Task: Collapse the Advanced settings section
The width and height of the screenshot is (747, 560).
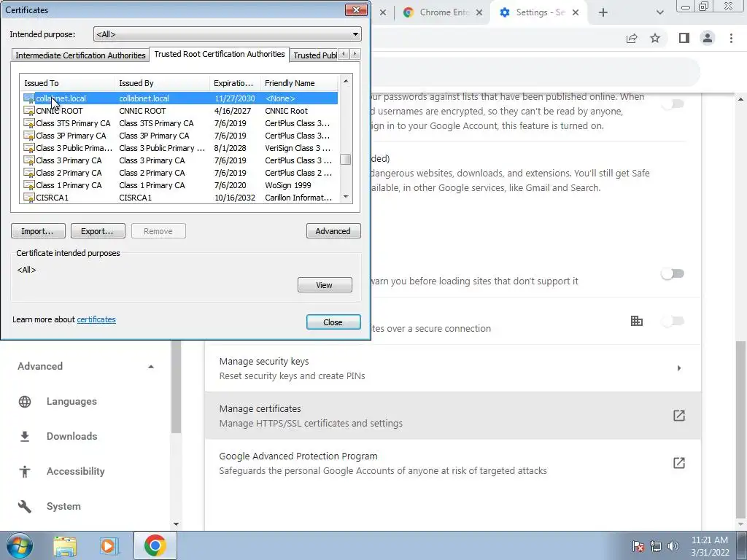Action: (x=150, y=367)
